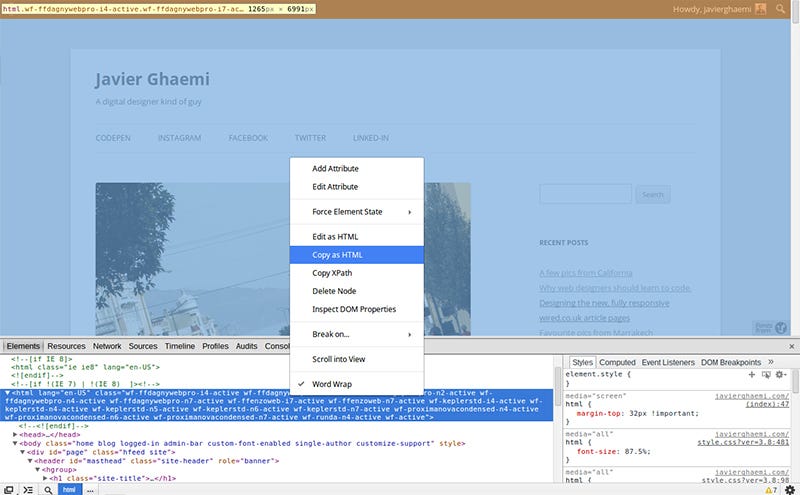This screenshot has width=800, height=495.
Task: Choose Scroll into View menu entry
Action: (357, 359)
